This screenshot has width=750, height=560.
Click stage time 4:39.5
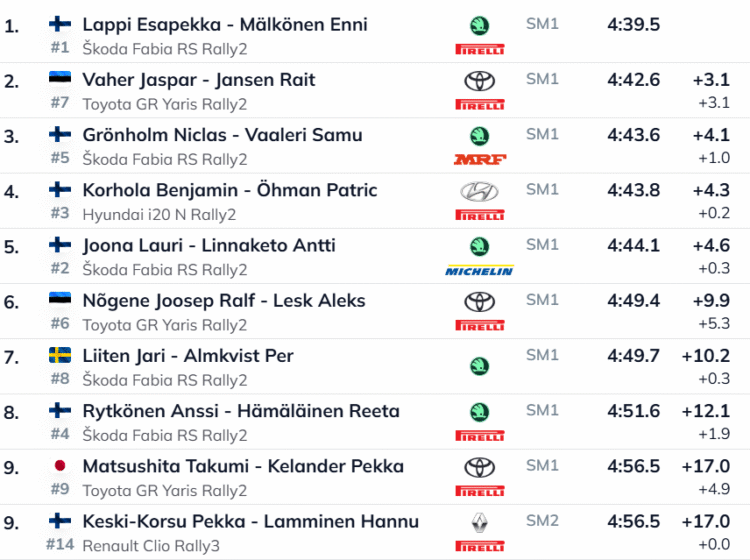coord(633,24)
